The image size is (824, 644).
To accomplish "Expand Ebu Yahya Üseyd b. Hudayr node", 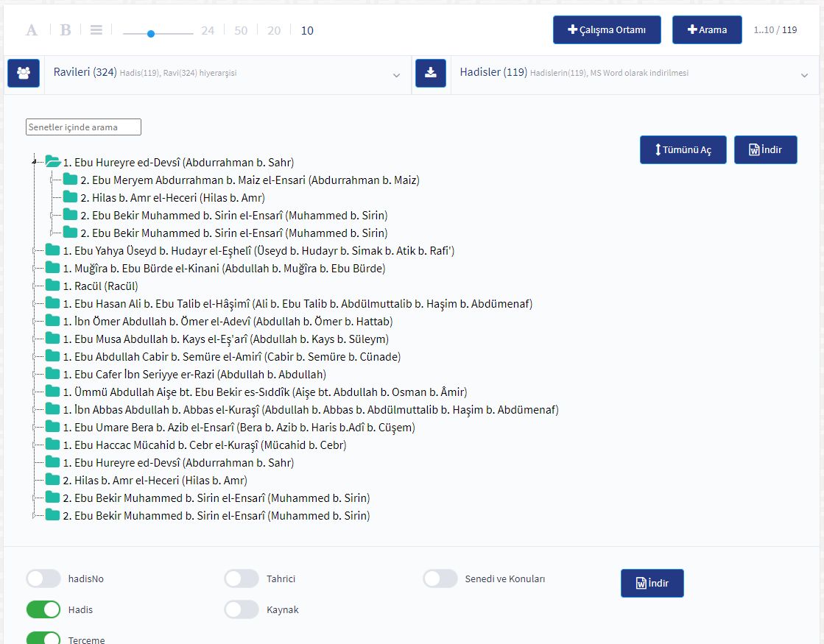I will click(x=34, y=250).
